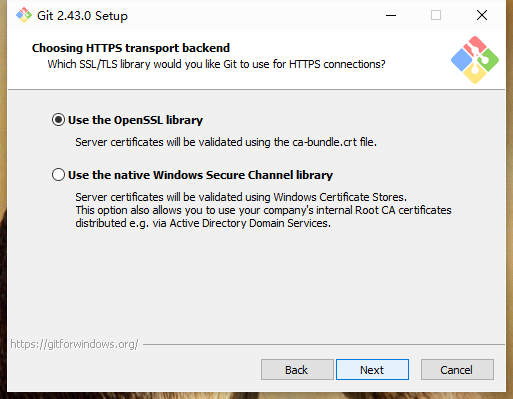Click the internal Root CA certificates text line
The image size is (513, 399).
[263, 210]
